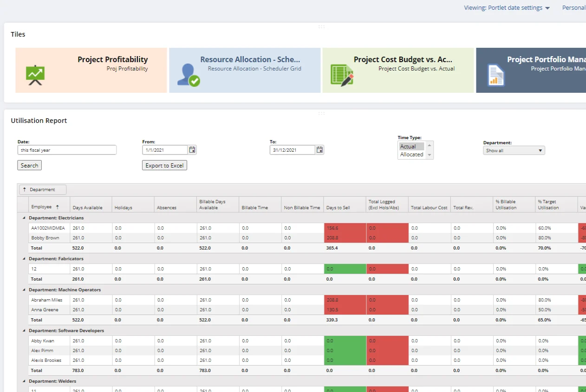
Task: Click Anna Greene's 50.0% target utilisation
Action: pyautogui.click(x=556, y=309)
